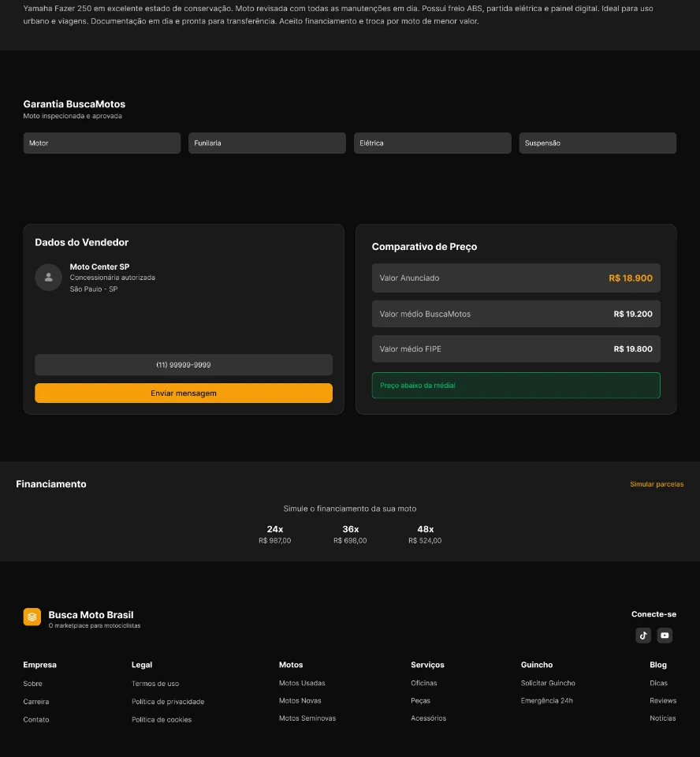Viewport: 700px width, 757px height.
Task: Click the Conecte-se heading
Action: point(653,614)
